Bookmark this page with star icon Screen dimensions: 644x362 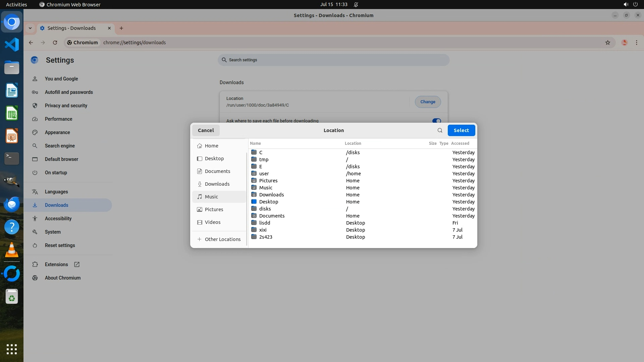[607, 43]
